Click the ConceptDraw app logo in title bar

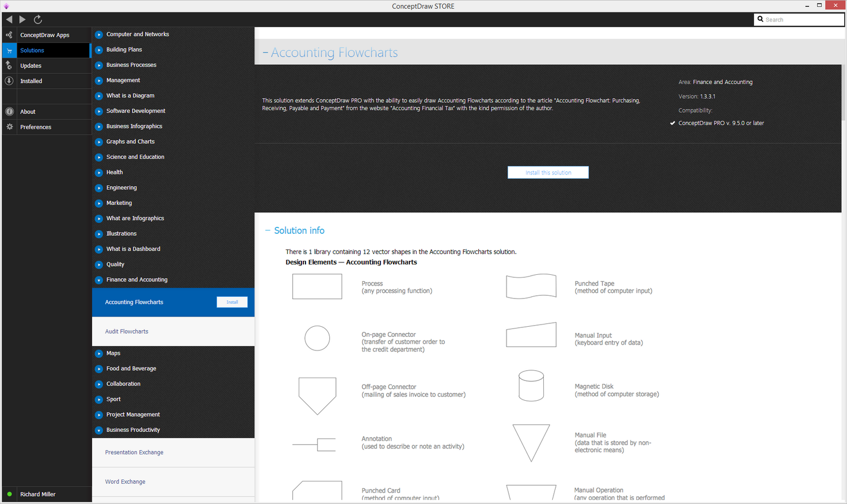point(6,6)
